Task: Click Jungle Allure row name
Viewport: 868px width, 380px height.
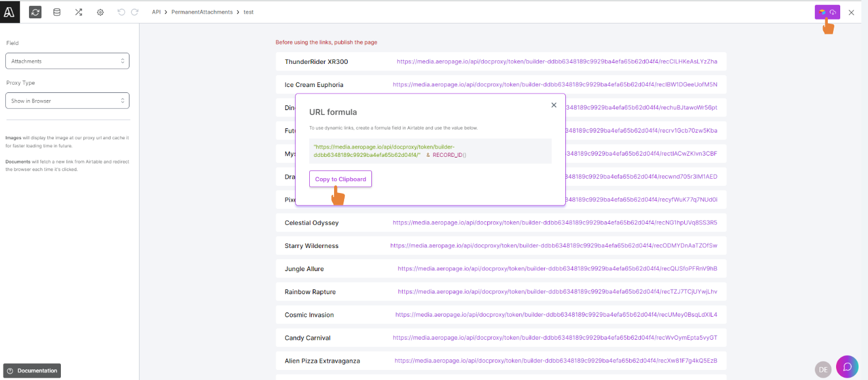Action: (305, 269)
